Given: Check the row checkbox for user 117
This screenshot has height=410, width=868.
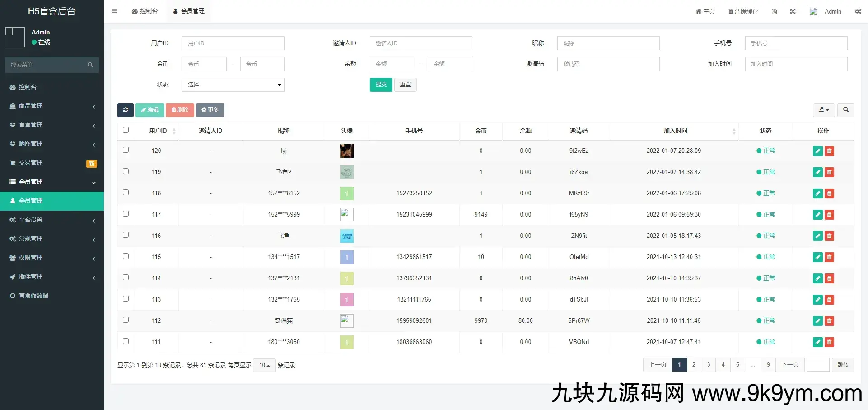Looking at the screenshot, I should (126, 213).
